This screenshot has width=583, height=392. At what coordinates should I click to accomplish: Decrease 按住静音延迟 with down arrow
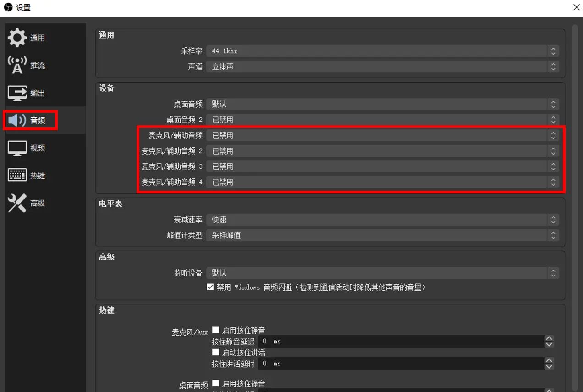tap(549, 345)
